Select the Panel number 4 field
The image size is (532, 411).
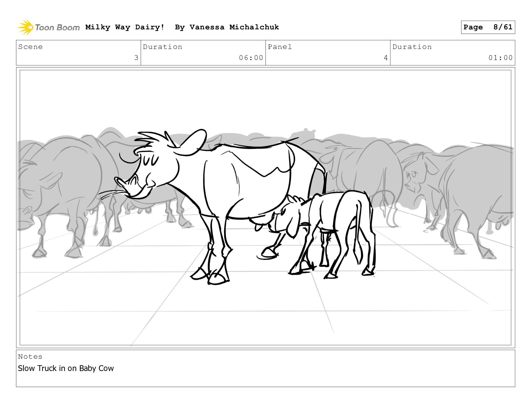(328, 53)
